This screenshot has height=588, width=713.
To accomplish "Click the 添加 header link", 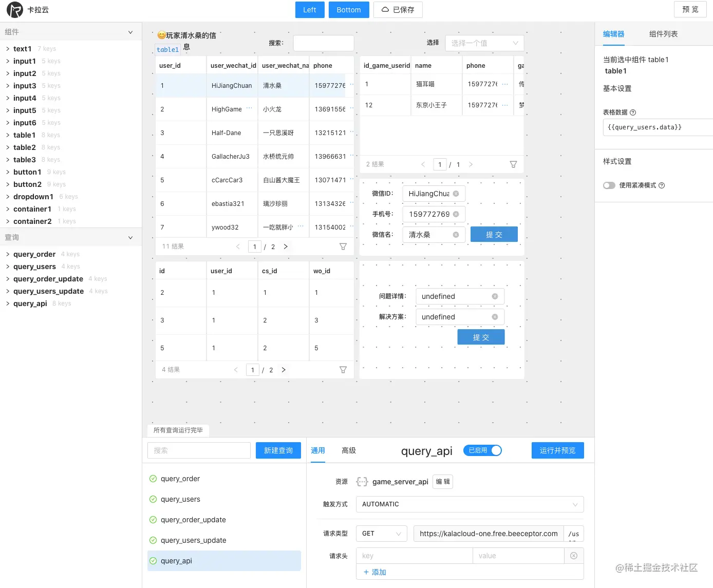I will [374, 572].
